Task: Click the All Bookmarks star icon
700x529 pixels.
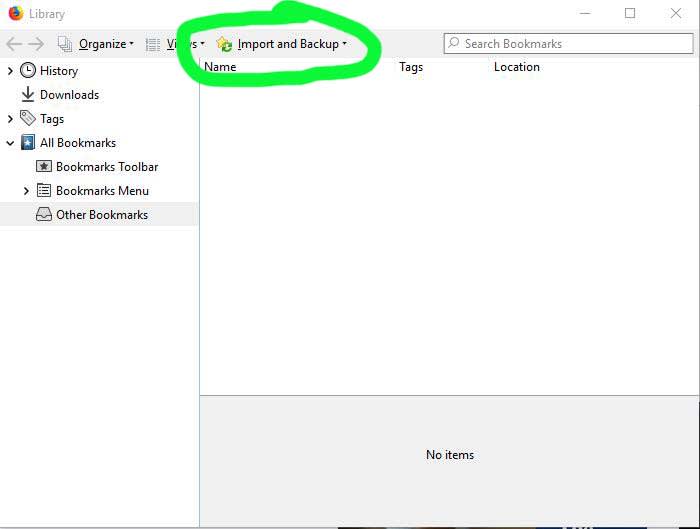Action: 28,143
